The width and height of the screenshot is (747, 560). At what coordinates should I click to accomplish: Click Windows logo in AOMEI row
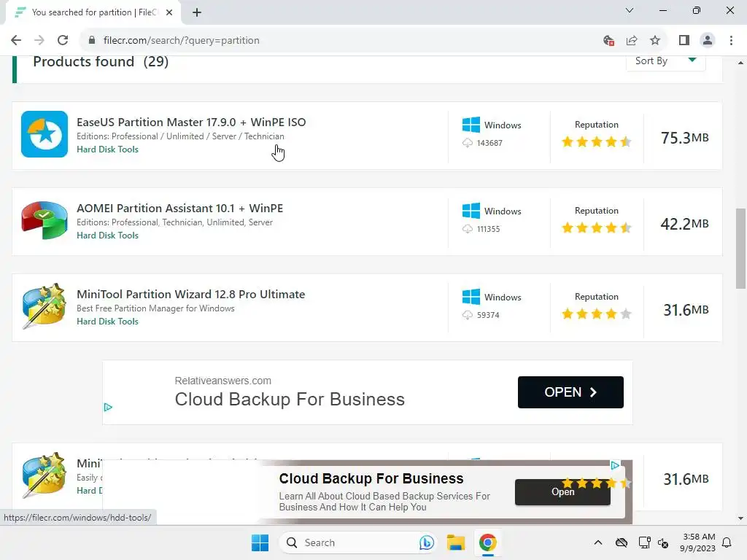[471, 211]
